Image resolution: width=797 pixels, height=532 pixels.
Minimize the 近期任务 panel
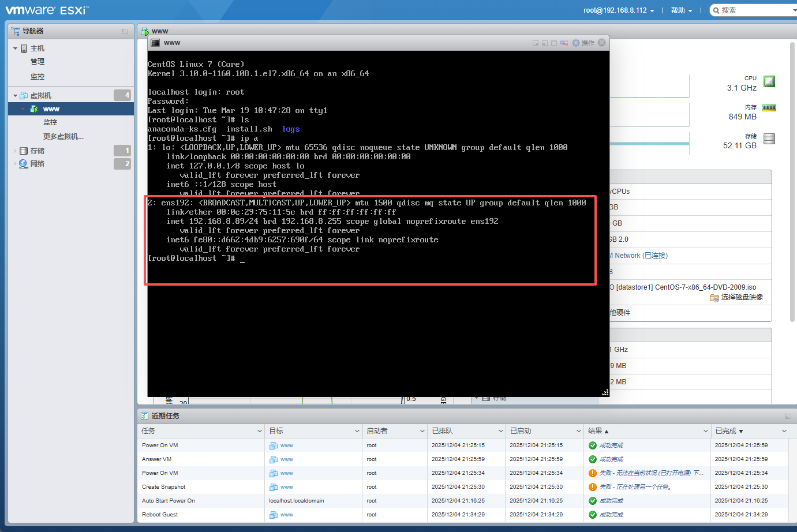(788, 416)
